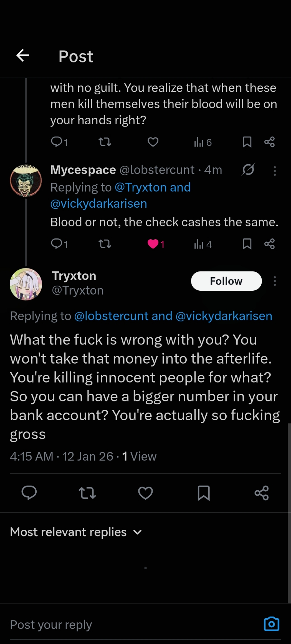
Task: Share the main Tryxton post
Action: point(261,493)
